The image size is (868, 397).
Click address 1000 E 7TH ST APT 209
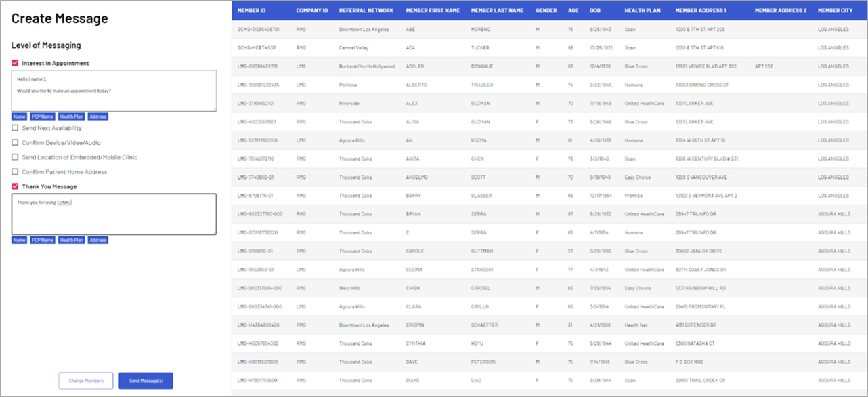(x=700, y=30)
